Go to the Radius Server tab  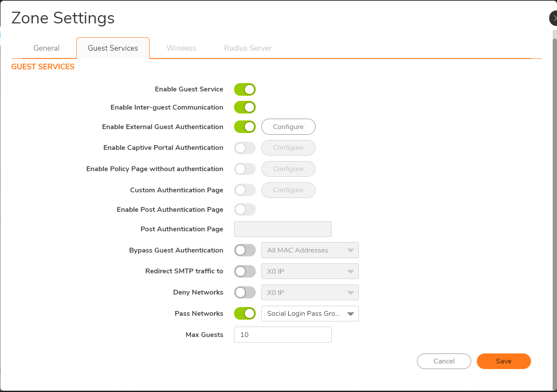tap(248, 48)
